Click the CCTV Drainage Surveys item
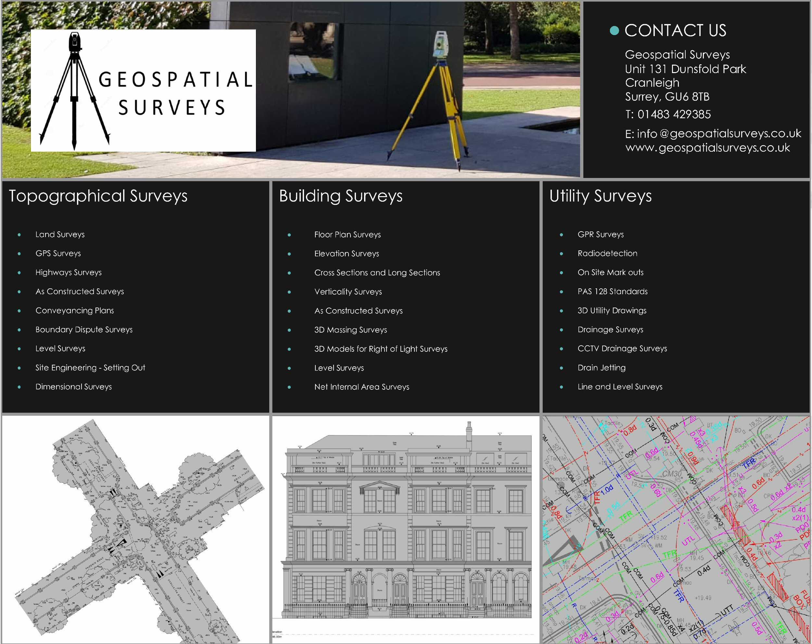Screen dimensions: 812x644 tap(622, 348)
